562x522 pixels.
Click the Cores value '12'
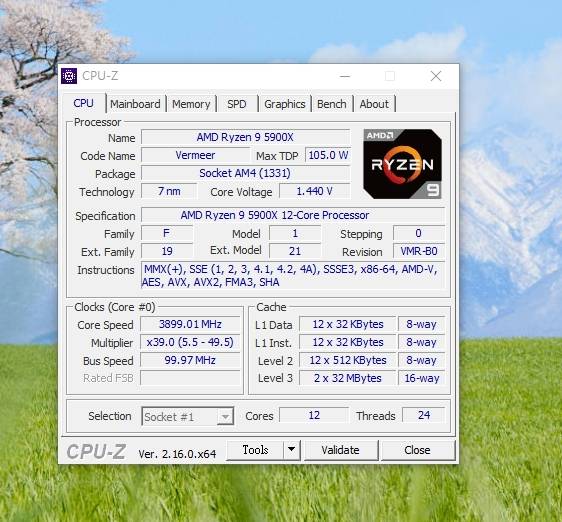pyautogui.click(x=314, y=415)
